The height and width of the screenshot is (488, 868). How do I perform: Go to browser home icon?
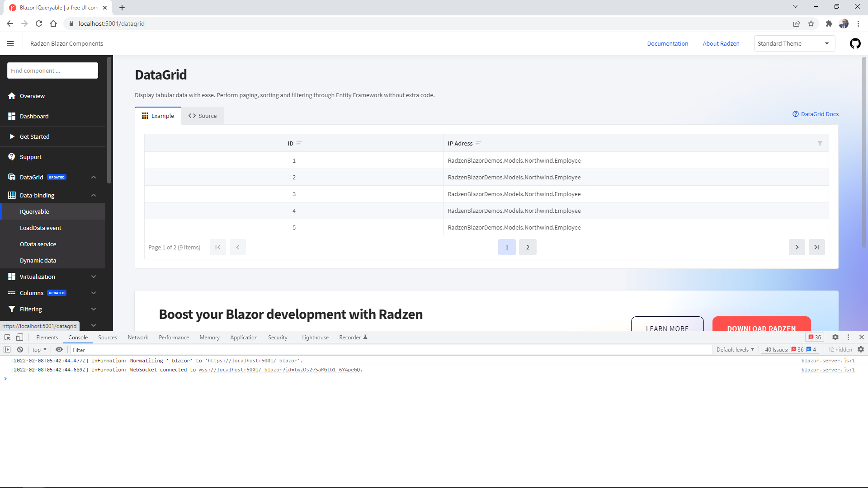click(x=53, y=23)
